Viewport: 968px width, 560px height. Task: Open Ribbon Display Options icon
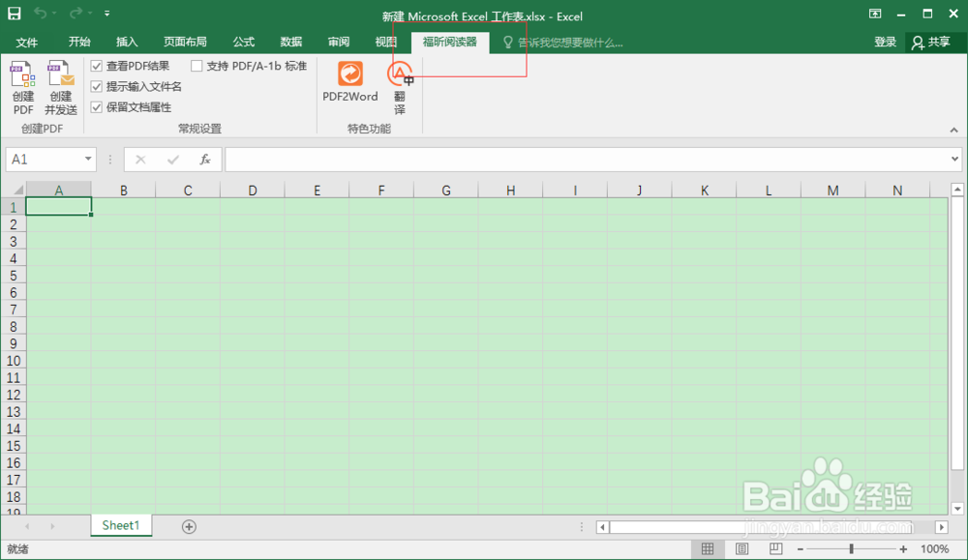click(x=875, y=14)
